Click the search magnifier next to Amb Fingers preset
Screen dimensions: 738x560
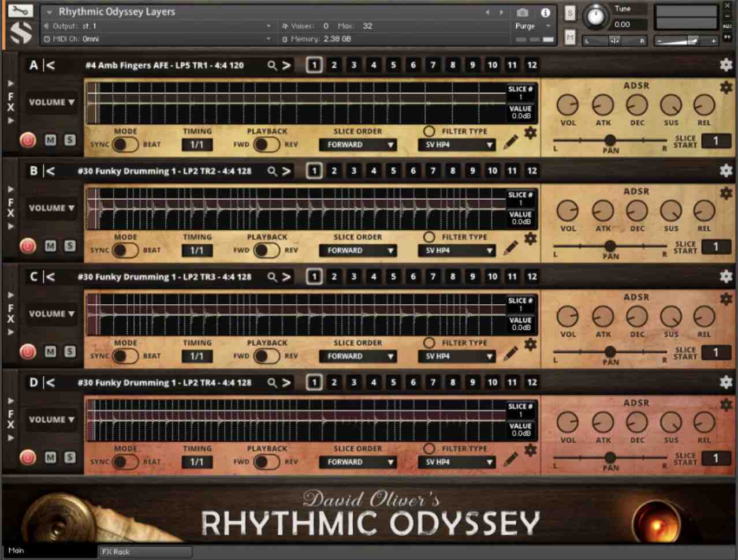pyautogui.click(x=271, y=65)
